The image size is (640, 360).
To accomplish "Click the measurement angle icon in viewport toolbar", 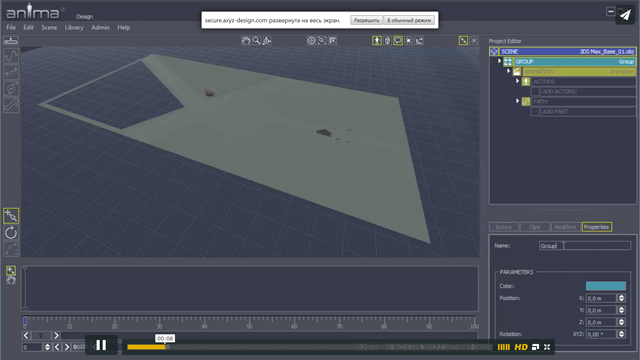I will click(x=419, y=40).
